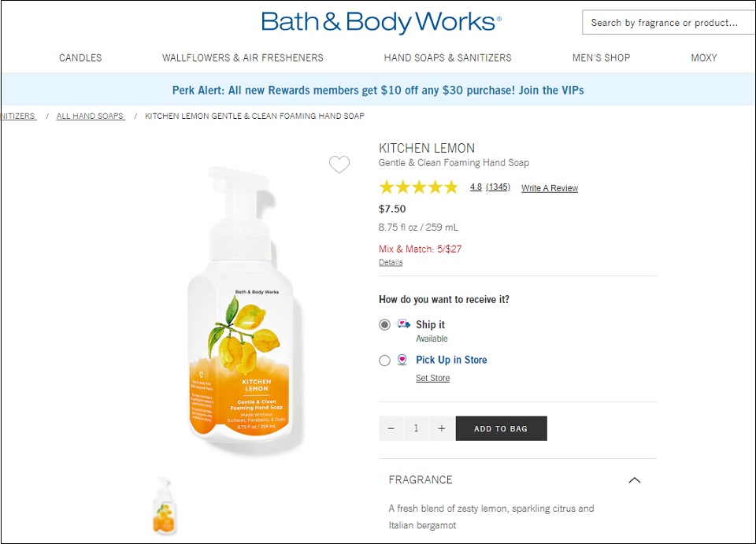The height and width of the screenshot is (544, 756).
Task: Collapse the Fragrance section chevron
Action: click(x=635, y=480)
